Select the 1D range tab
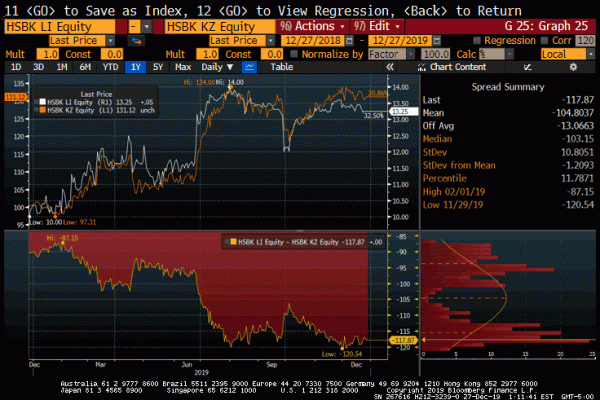600x400 pixels. click(x=16, y=67)
